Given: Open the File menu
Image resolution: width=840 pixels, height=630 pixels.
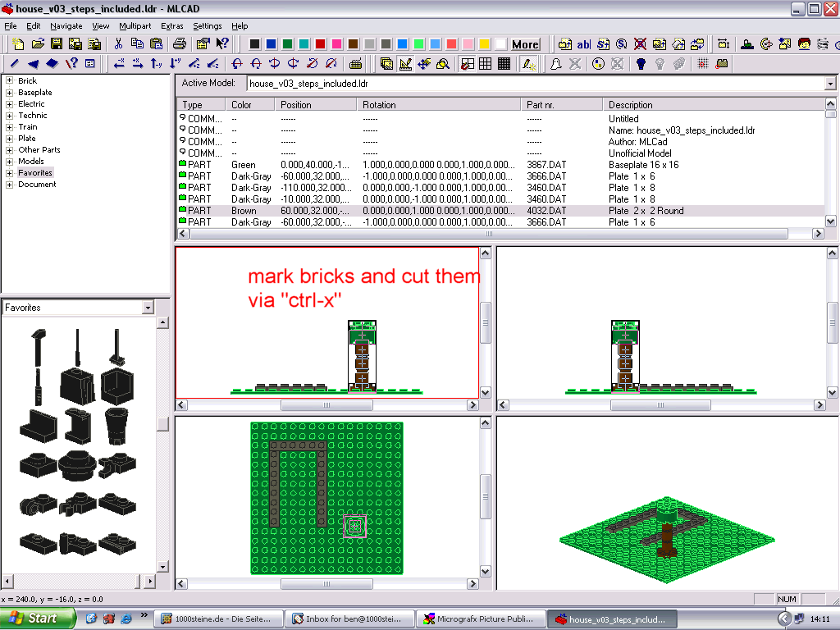Looking at the screenshot, I should coord(11,25).
